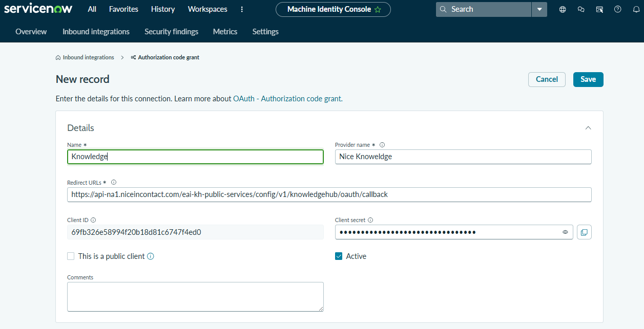Favorite the Machine Identity Console star

coord(378,9)
